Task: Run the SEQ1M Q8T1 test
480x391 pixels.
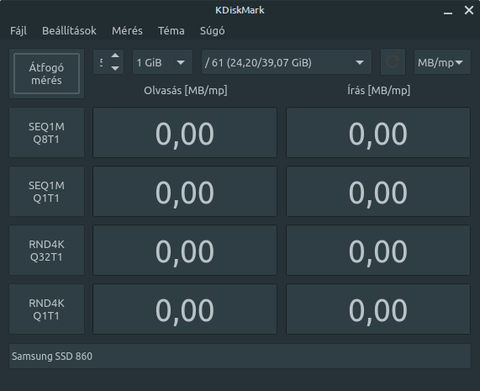Action: tap(46, 133)
